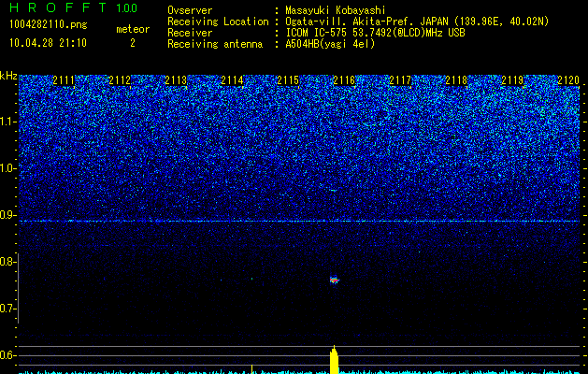Click the 1.1 frequency axis label
Image resolution: width=588 pixels, height=374 pixels.
point(7,122)
